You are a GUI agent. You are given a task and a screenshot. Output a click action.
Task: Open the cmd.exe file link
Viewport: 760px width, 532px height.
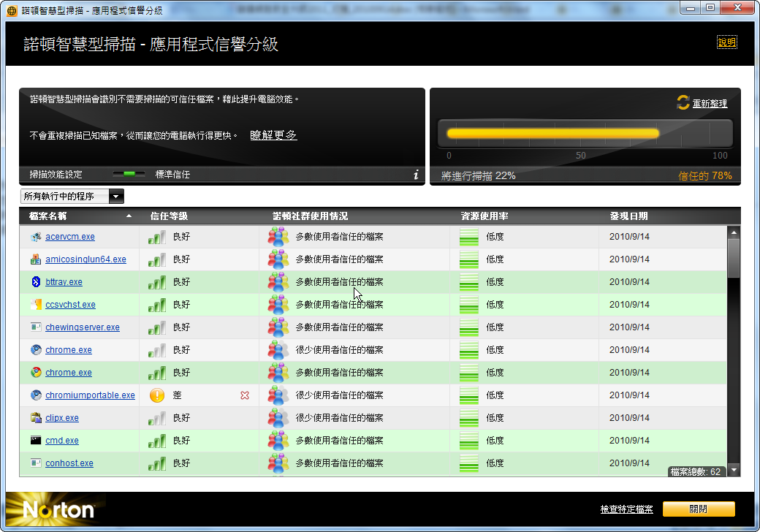(62, 441)
